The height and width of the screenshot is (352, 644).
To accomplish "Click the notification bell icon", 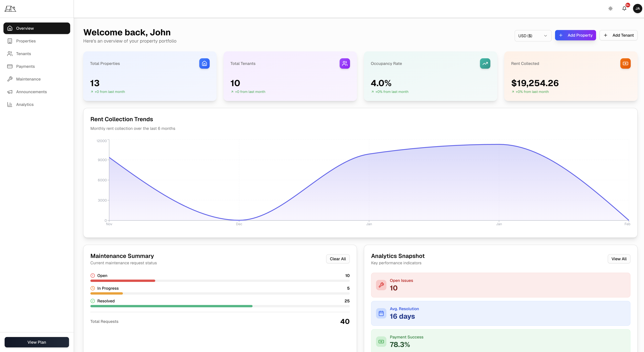I will [624, 9].
